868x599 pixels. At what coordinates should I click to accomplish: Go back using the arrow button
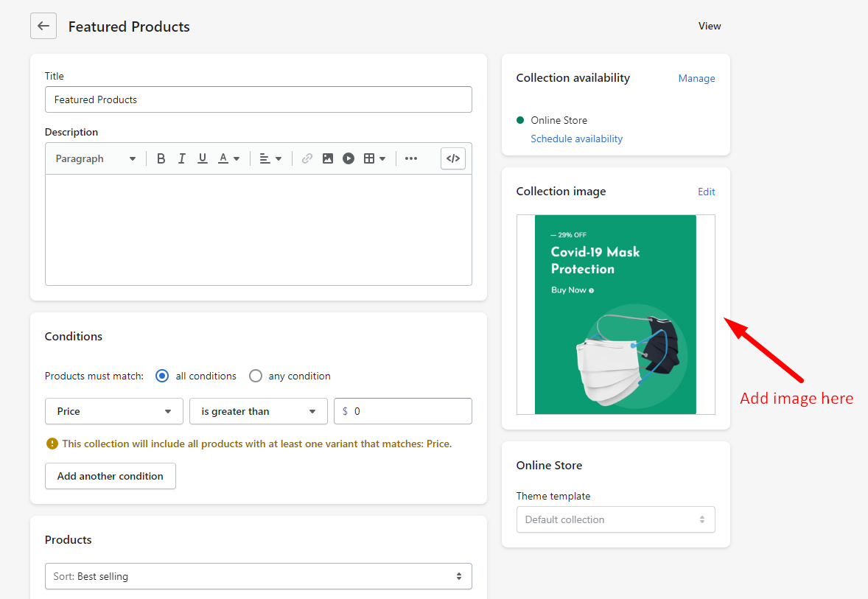(x=43, y=26)
